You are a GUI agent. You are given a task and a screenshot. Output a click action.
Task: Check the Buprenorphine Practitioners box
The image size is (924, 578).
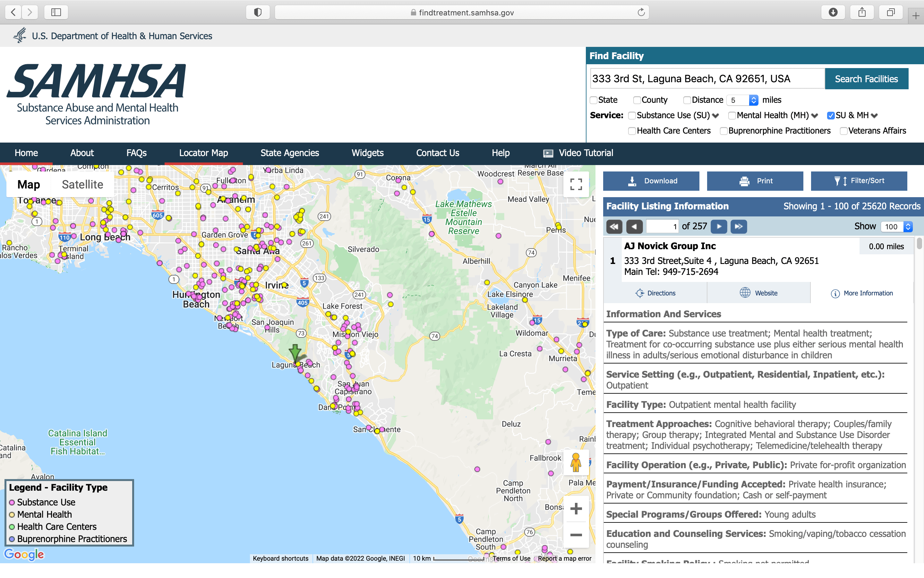tap(723, 131)
